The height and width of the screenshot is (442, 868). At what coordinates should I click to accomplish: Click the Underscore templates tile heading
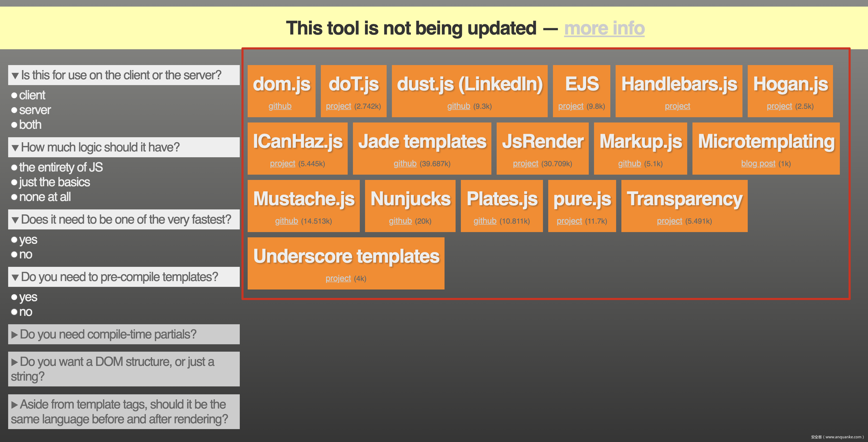[x=346, y=256]
